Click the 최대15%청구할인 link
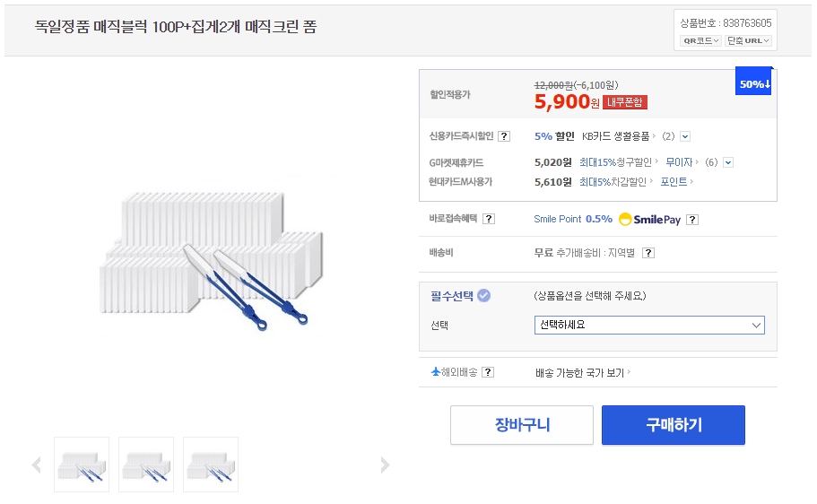The height and width of the screenshot is (504, 817). point(617,162)
